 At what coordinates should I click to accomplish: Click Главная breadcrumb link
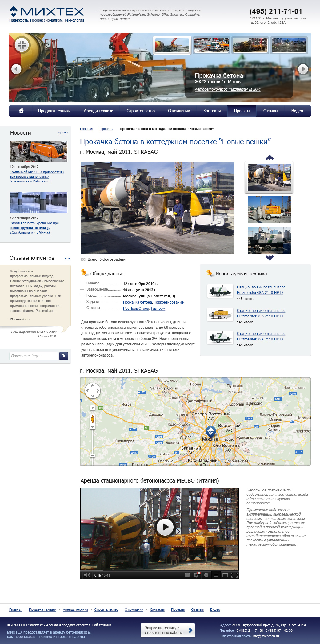(86, 129)
